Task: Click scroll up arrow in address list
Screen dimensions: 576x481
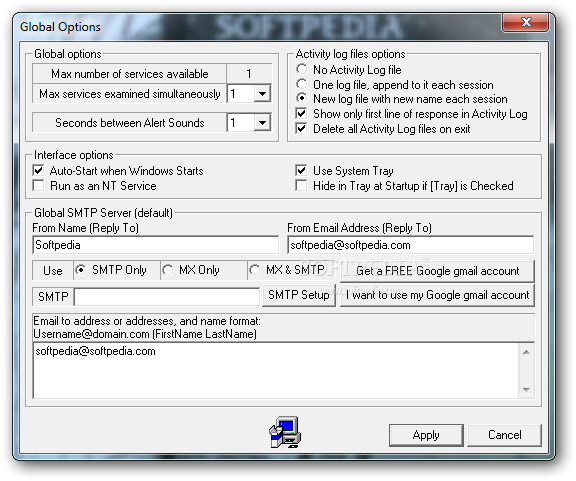Action: [x=526, y=352]
